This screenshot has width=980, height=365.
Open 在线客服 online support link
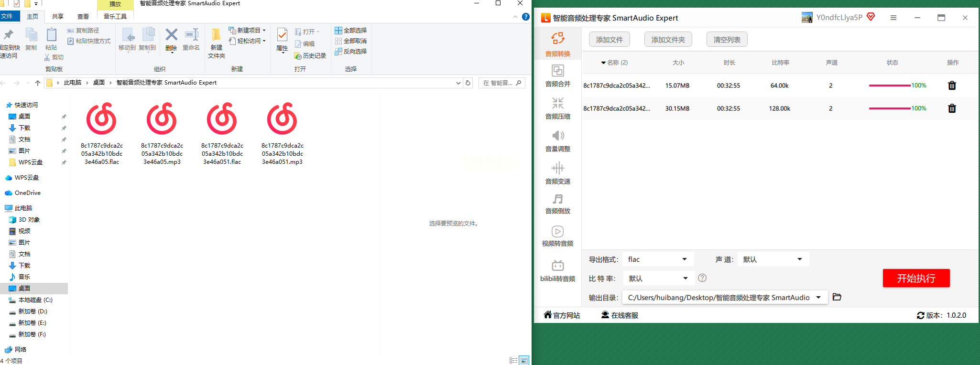pos(620,315)
